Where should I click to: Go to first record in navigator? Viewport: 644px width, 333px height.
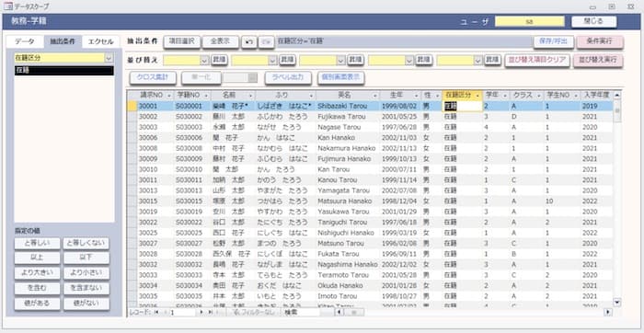click(x=155, y=312)
